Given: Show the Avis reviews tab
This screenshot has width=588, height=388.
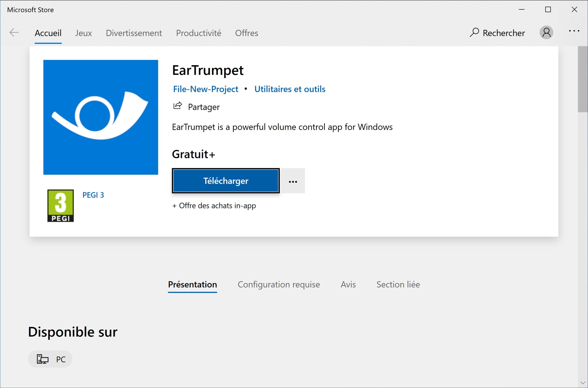Looking at the screenshot, I should [x=348, y=285].
